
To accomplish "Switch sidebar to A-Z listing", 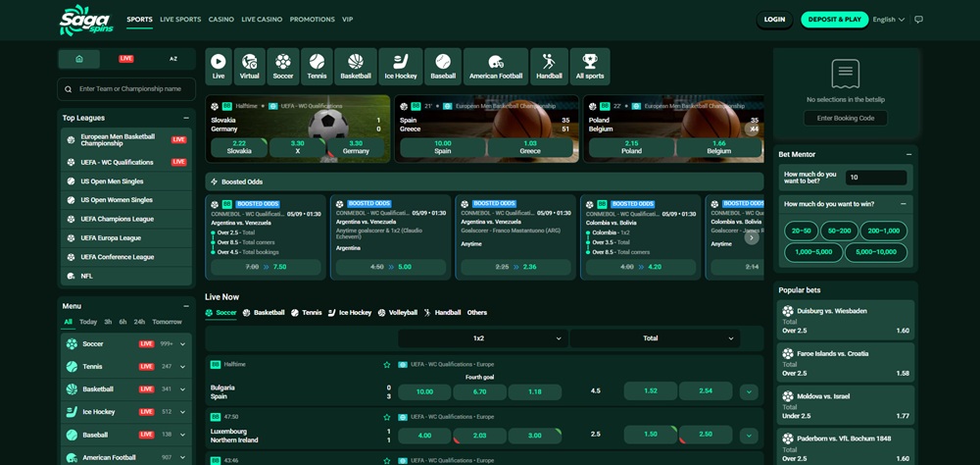I will pos(173,59).
